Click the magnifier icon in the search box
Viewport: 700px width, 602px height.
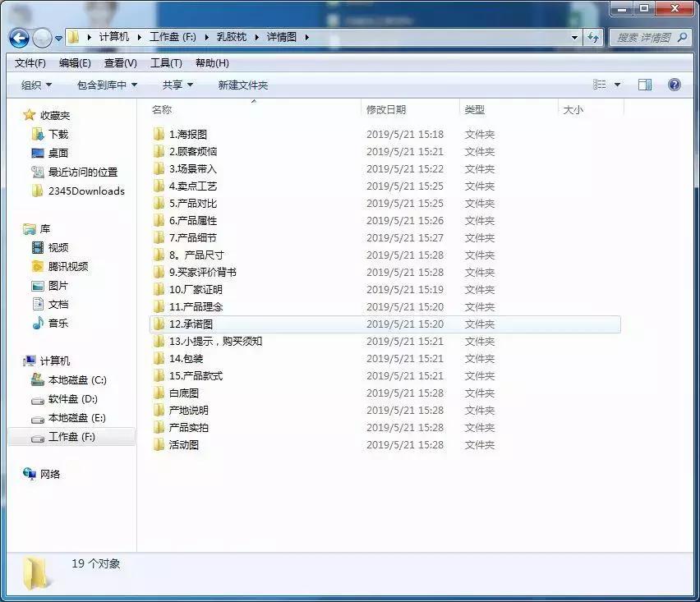[x=682, y=38]
